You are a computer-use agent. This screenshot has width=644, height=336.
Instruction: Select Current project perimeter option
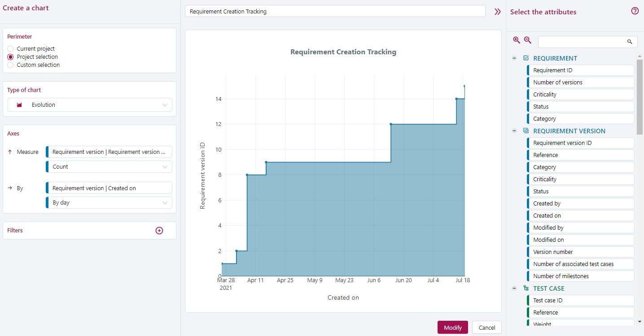(11, 49)
